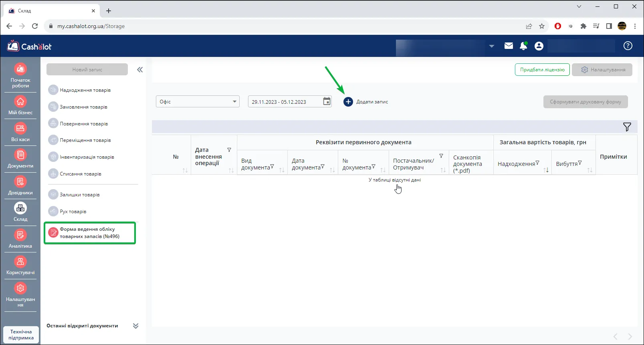Click the plus icon to Додати запис
The height and width of the screenshot is (345, 644).
tap(348, 102)
